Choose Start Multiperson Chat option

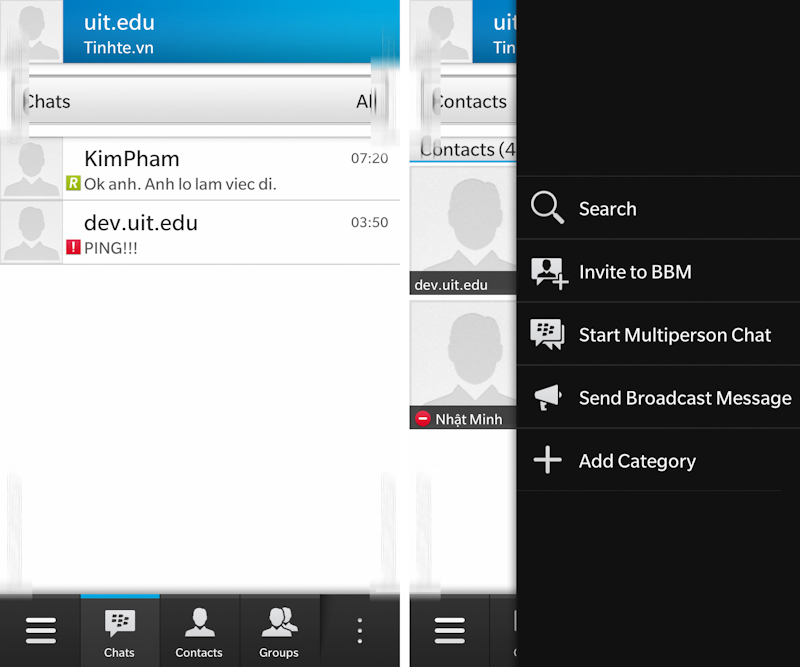click(674, 335)
